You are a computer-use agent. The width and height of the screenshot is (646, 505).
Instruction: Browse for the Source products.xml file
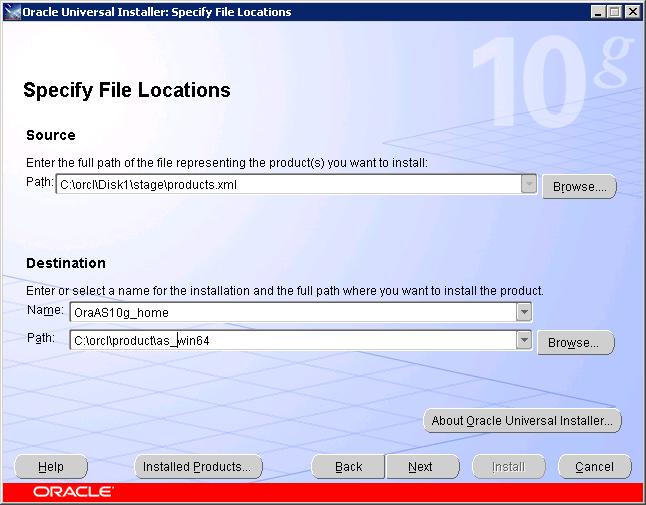[579, 187]
